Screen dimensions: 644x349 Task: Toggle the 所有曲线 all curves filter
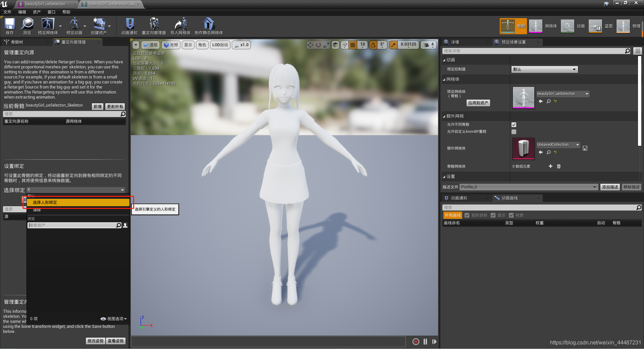click(x=453, y=215)
